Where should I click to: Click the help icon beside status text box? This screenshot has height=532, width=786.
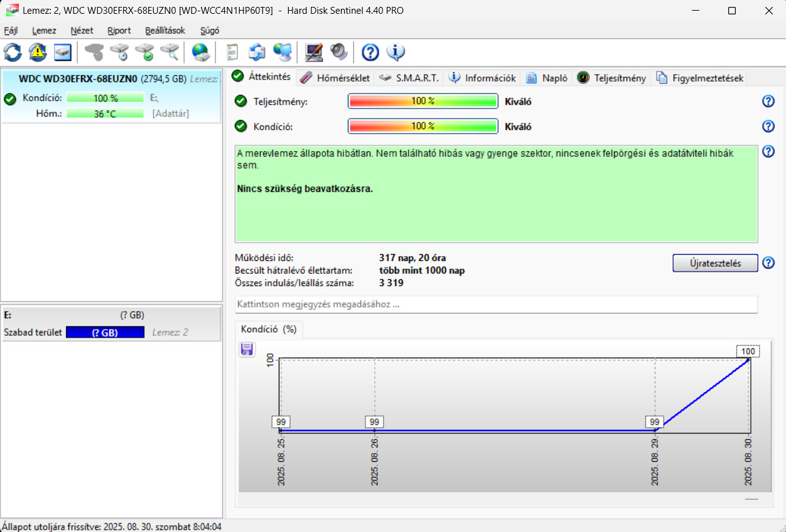point(768,152)
